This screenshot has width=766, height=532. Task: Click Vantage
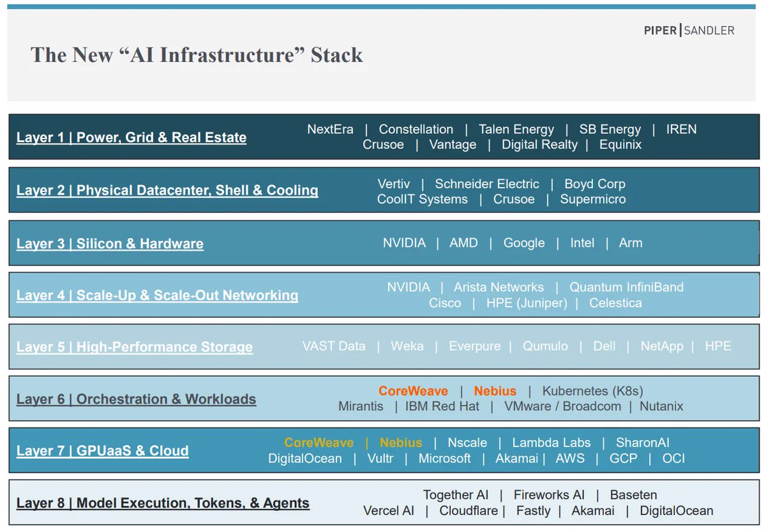(453, 145)
